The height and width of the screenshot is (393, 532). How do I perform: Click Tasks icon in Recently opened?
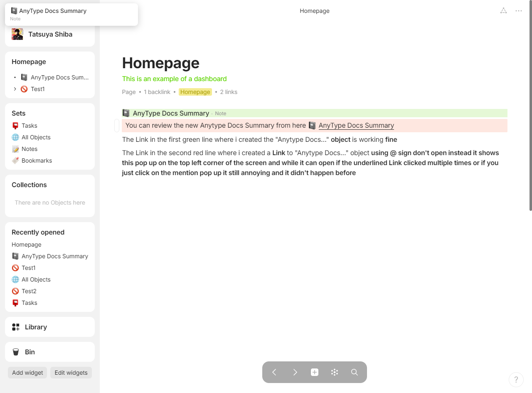15,303
